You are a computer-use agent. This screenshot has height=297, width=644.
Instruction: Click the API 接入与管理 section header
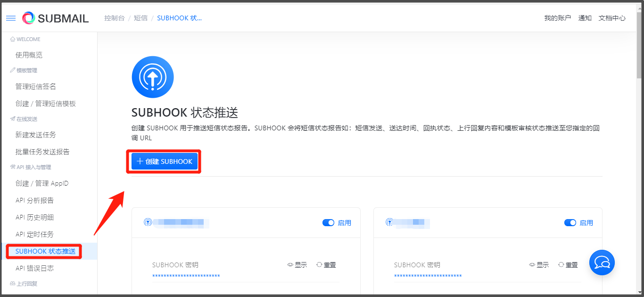[31, 167]
